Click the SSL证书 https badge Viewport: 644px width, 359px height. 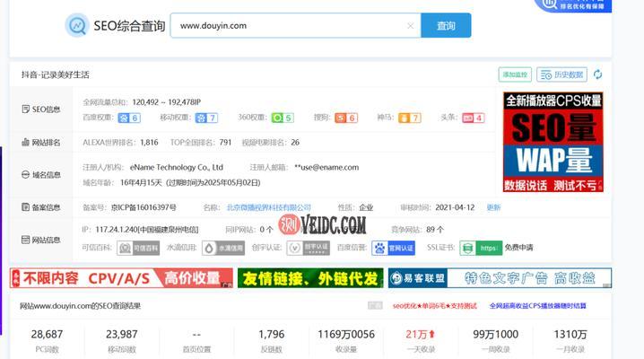[481, 248]
